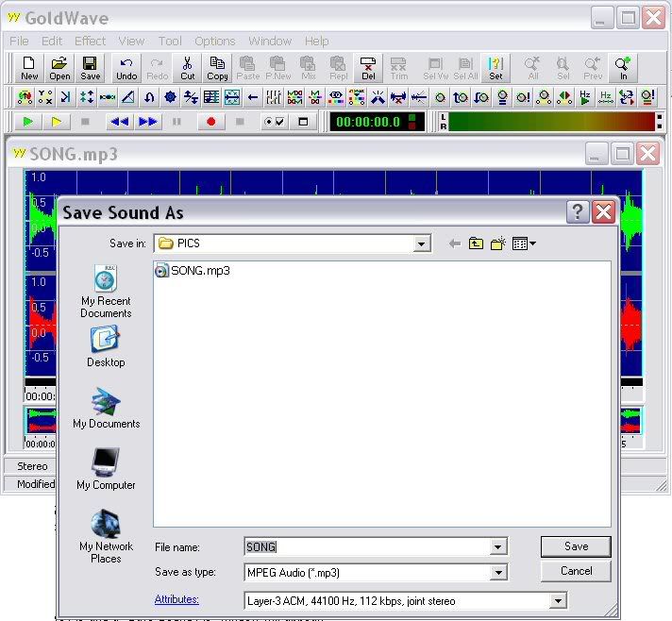Click the Del toolbar icon
672x621 pixels.
click(x=368, y=68)
